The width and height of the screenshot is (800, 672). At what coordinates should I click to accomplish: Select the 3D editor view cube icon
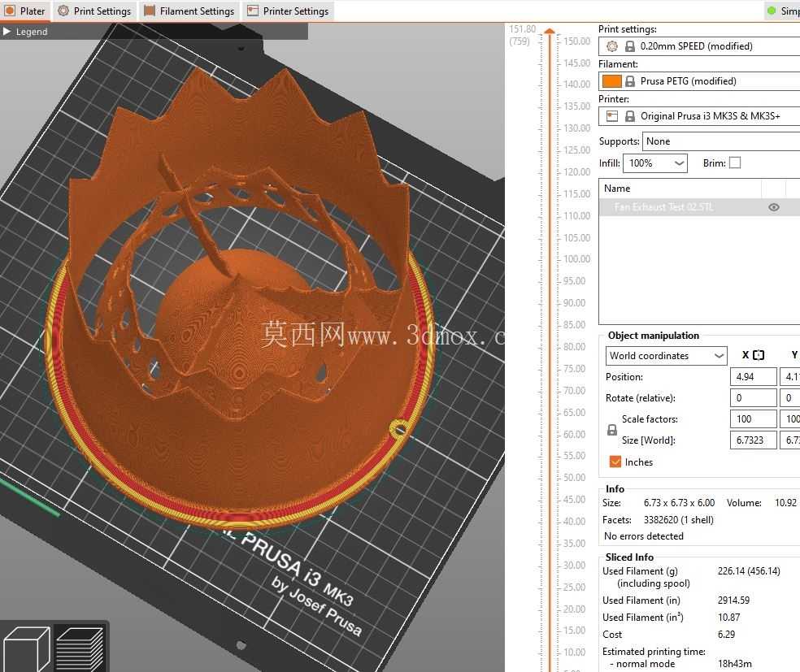pos(27,648)
